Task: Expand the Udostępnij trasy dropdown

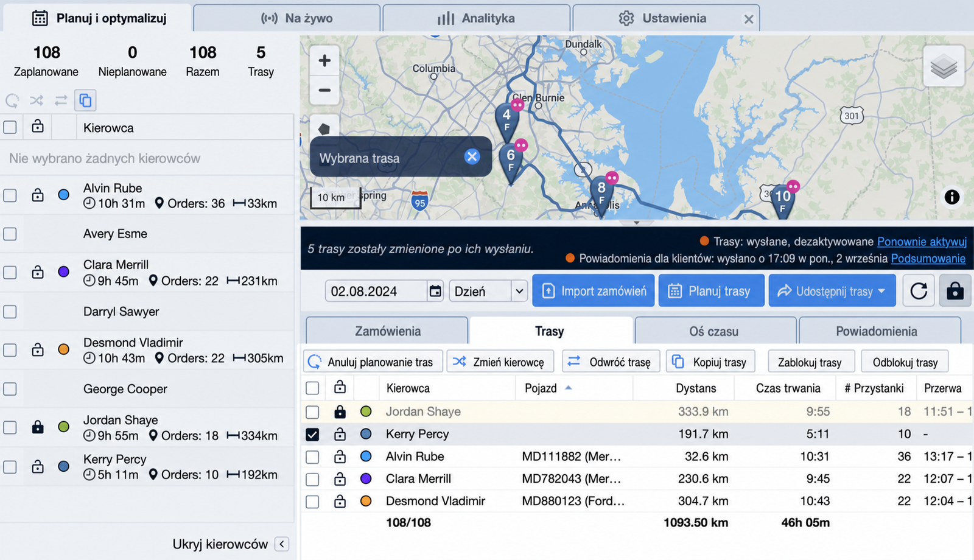Action: pos(881,291)
